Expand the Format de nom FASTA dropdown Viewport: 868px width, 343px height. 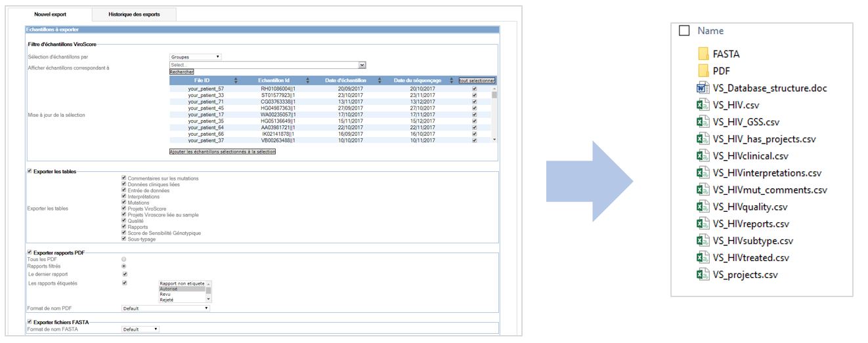coord(141,329)
